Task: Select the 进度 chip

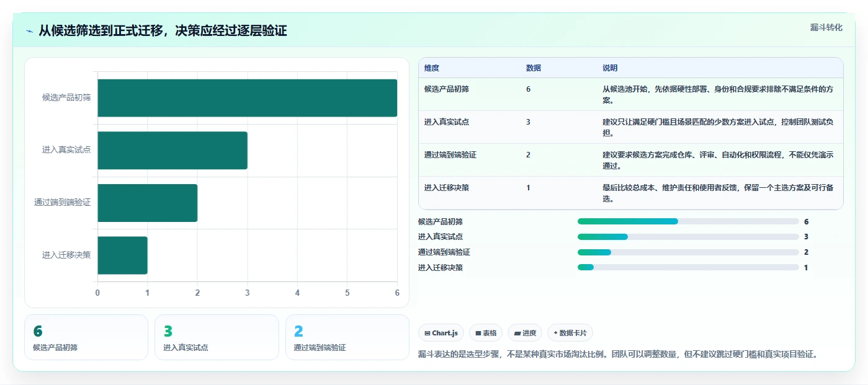Action: click(x=525, y=333)
